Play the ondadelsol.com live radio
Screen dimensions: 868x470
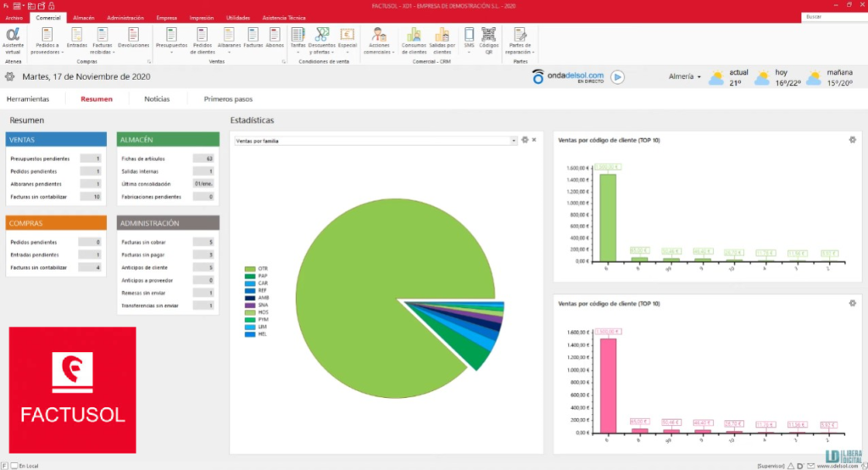[x=618, y=77]
